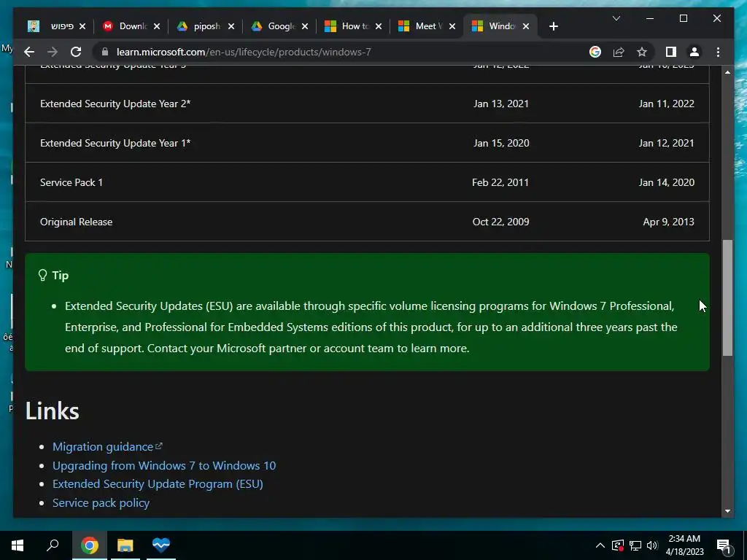Screen dimensions: 747x560
Task: Click the Extended Security Update Year 1 row
Action: pyautogui.click(x=367, y=143)
